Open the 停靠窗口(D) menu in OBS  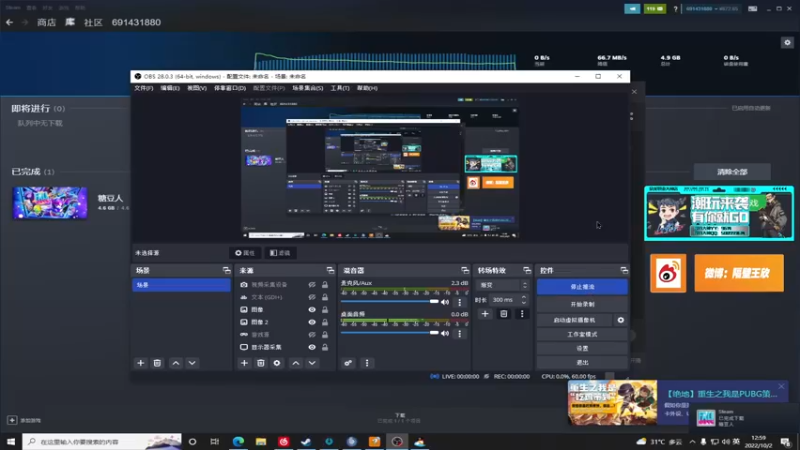(230, 88)
